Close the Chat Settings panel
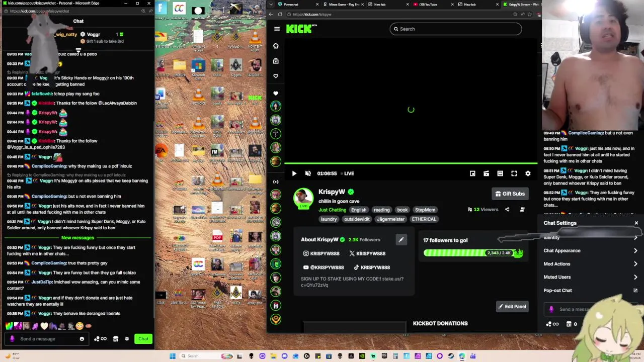The height and width of the screenshot is (362, 644). 636,223
